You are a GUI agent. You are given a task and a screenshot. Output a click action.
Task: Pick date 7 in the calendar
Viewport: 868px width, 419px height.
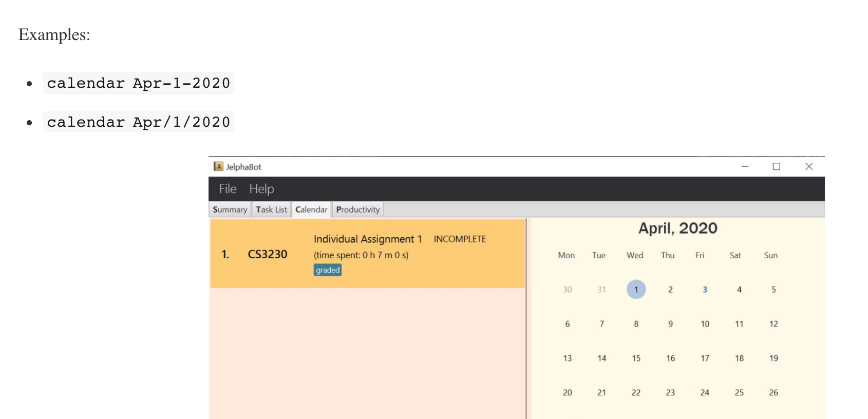(601, 324)
